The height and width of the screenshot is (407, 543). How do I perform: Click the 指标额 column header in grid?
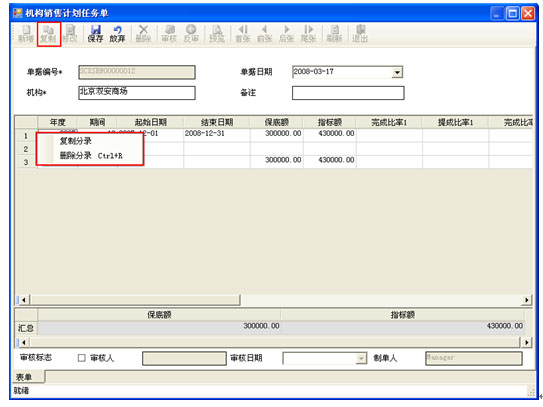(330, 122)
